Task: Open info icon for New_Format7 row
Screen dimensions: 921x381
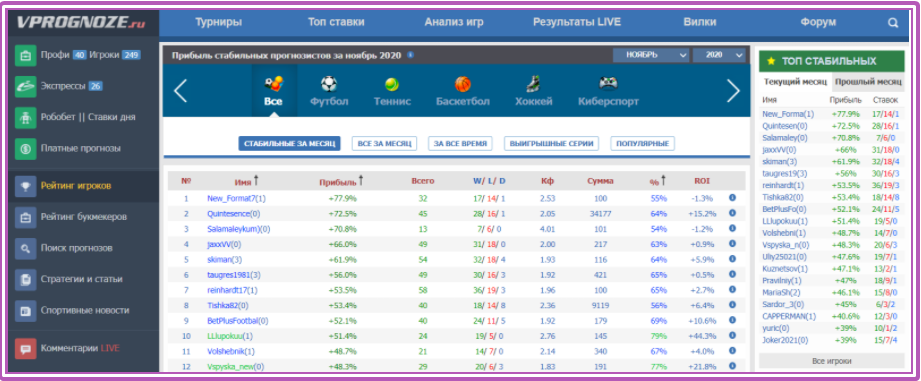Action: 732,198
